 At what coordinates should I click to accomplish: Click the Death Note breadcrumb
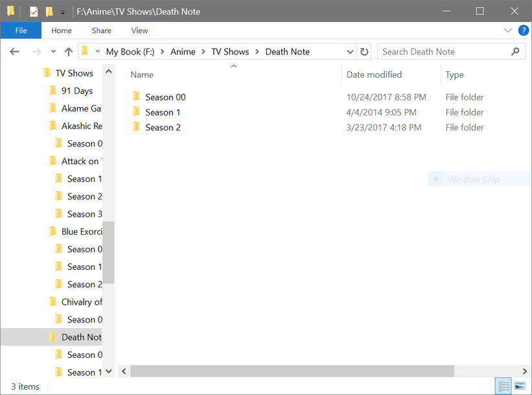pos(287,52)
